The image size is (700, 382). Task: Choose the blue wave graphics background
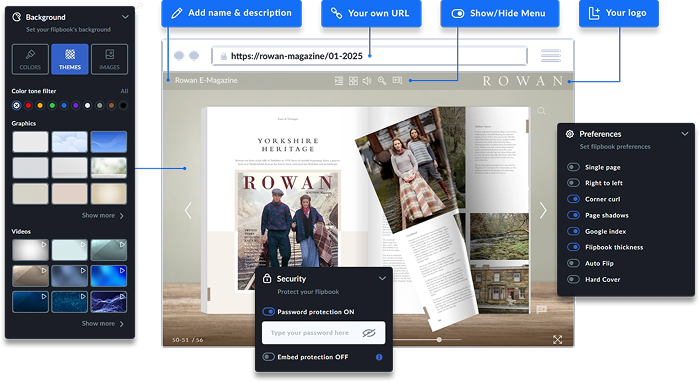(108, 142)
